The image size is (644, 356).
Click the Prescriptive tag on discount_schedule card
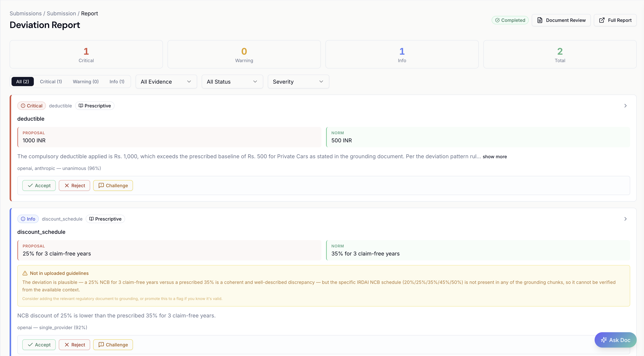105,219
